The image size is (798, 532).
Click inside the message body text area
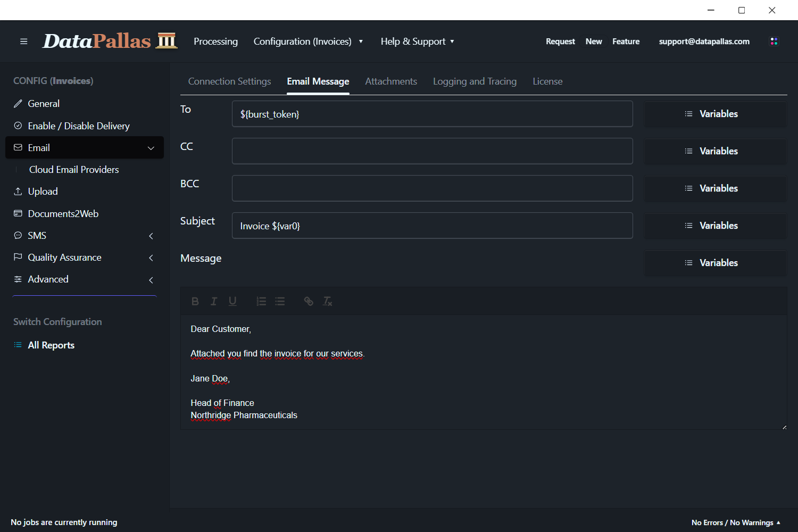coord(483,372)
